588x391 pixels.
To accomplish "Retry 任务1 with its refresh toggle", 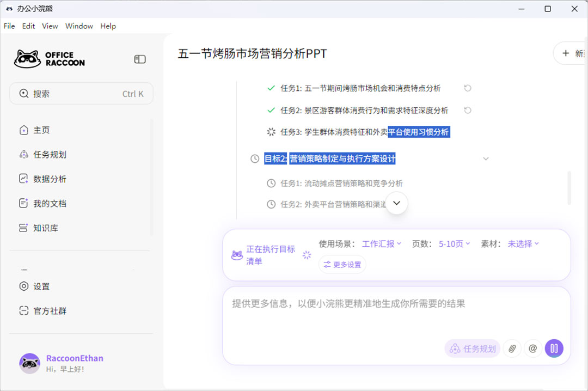I will (468, 88).
